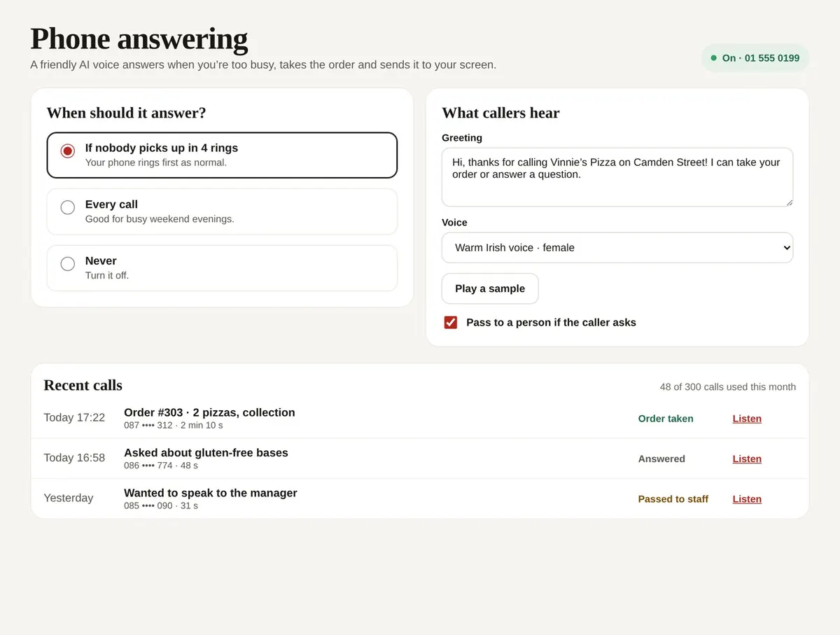The height and width of the screenshot is (635, 840).
Task: Click the Greeting textarea resize handle
Action: click(788, 202)
